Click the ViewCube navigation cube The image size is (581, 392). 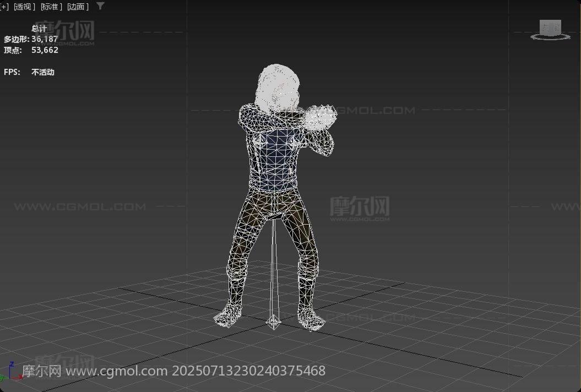pyautogui.click(x=550, y=28)
